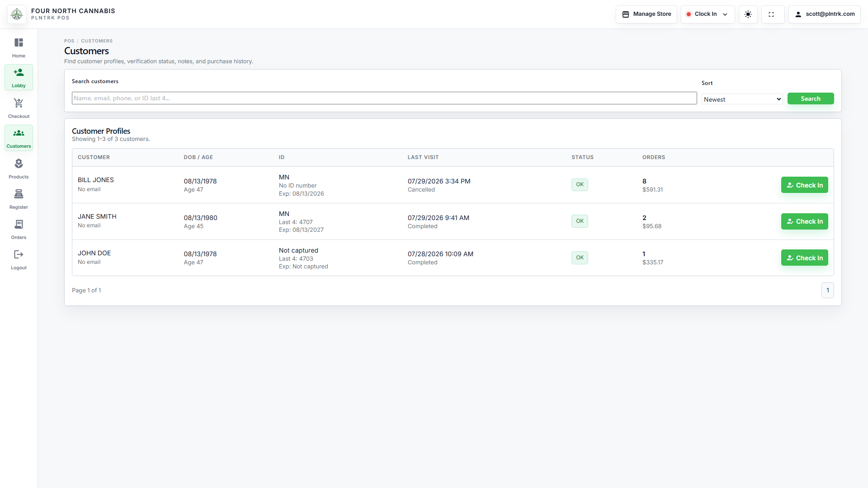Screen dimensions: 868x488
Task: Click the CUSTOMERS breadcrumb
Action: [x=97, y=41]
